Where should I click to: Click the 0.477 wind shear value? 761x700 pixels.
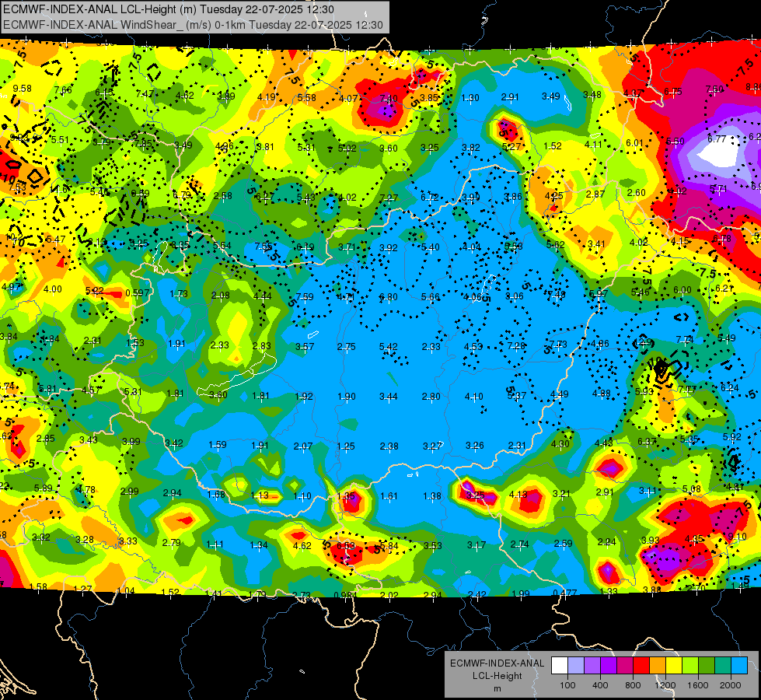pos(565,593)
